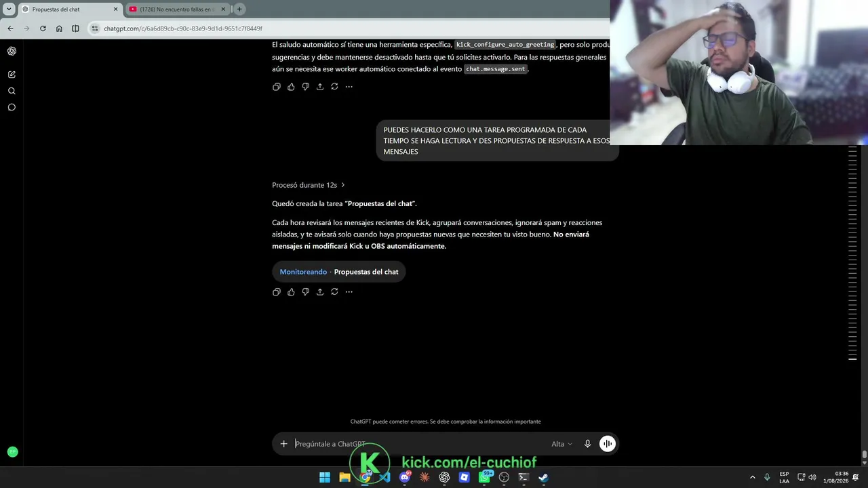
Task: Switch to the "Propuestas del chat" browser tab
Action: [x=69, y=9]
